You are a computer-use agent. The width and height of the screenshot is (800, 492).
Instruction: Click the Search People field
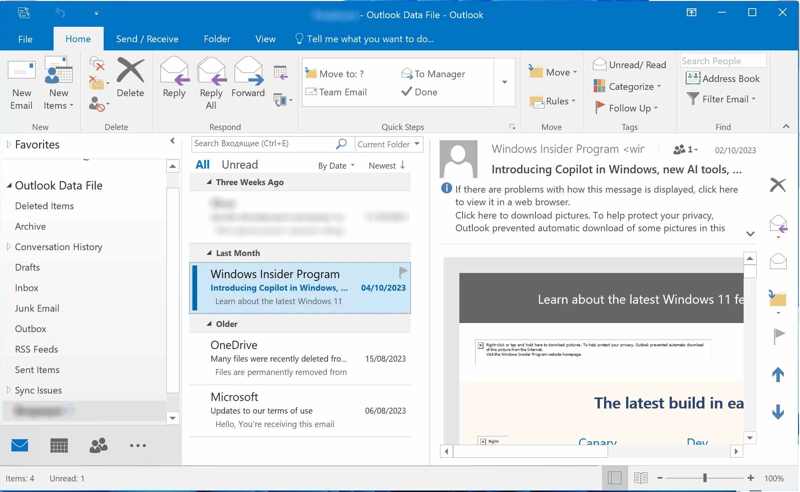pyautogui.click(x=722, y=61)
